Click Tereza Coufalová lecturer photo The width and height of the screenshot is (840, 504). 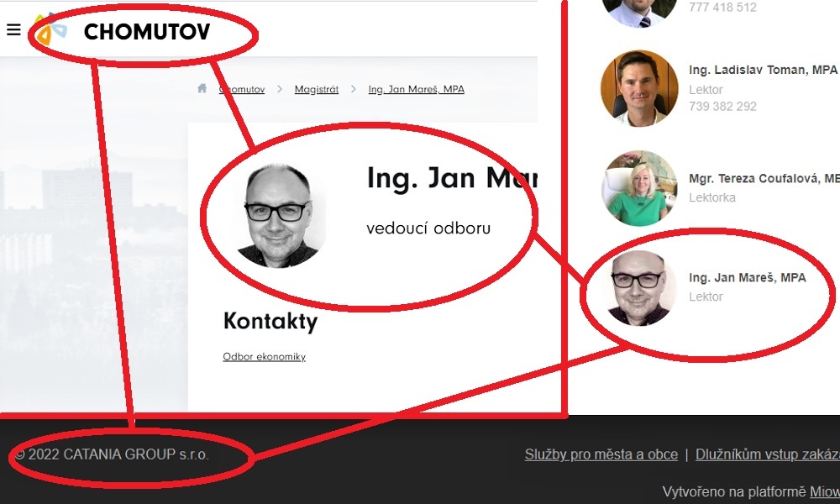(x=638, y=188)
